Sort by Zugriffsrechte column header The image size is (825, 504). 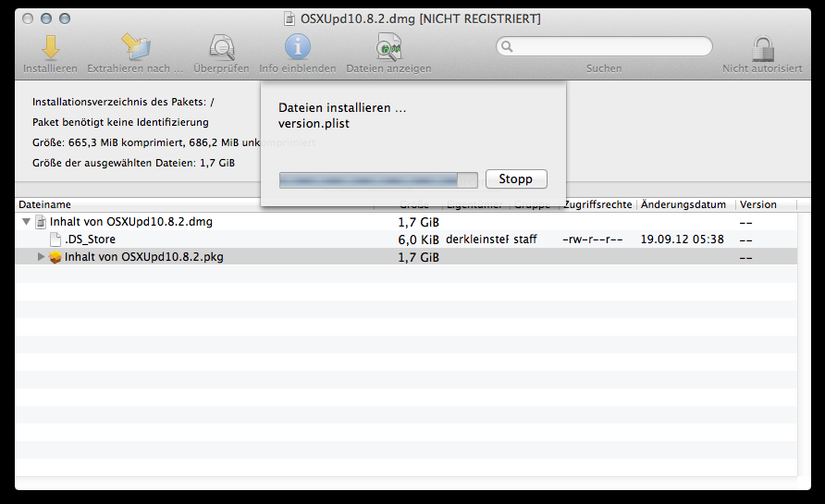click(597, 204)
